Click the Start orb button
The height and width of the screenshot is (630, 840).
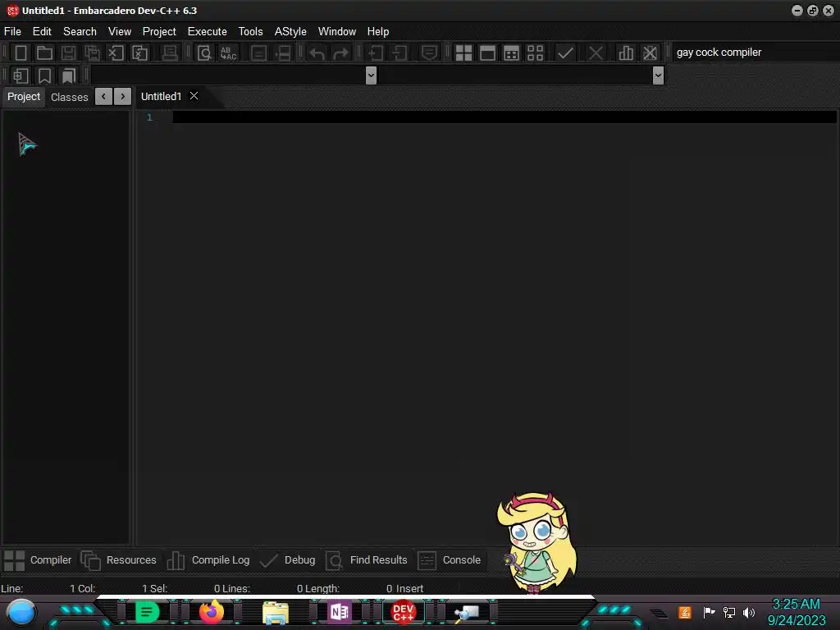(21, 612)
